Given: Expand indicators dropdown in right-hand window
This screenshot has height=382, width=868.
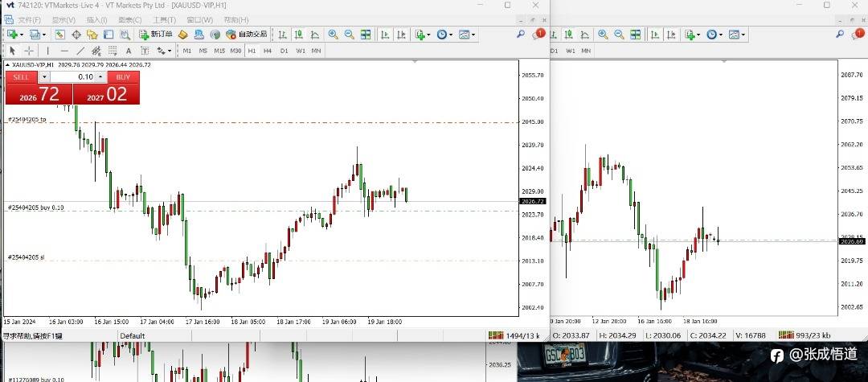Looking at the screenshot, I should coord(698,35).
